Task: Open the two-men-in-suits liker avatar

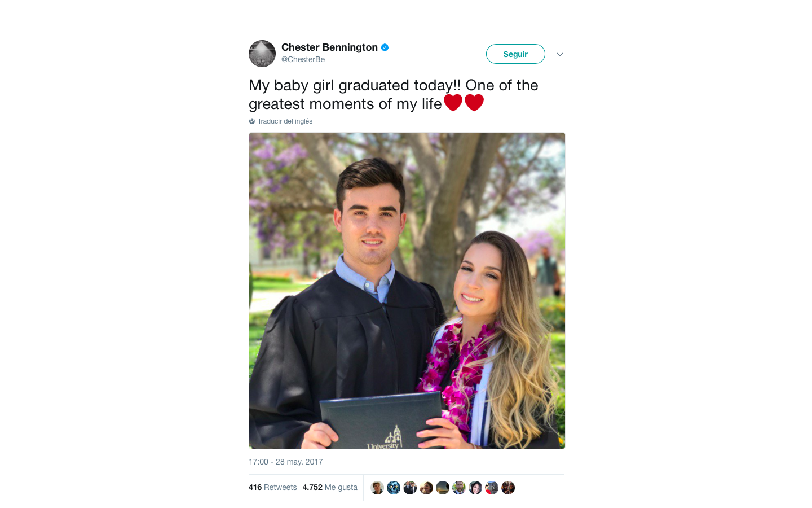Action: tap(410, 488)
